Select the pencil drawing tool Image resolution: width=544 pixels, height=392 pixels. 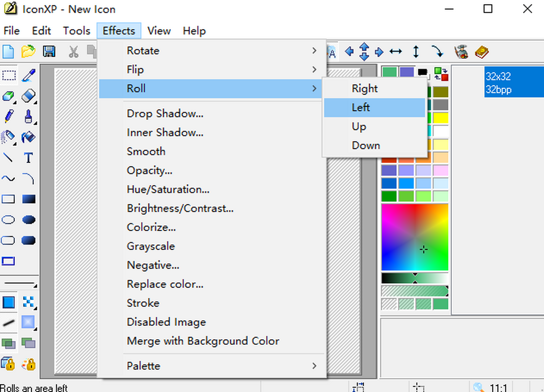pos(9,116)
